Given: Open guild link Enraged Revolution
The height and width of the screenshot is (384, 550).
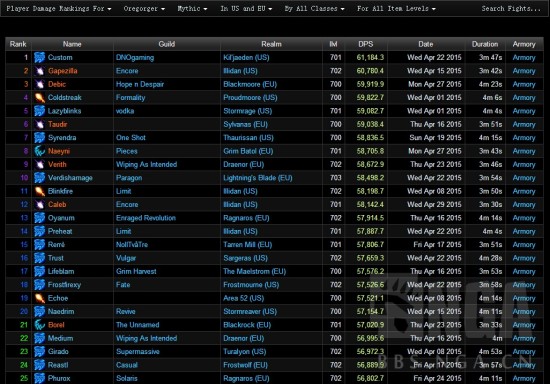Looking at the screenshot, I should [x=146, y=218].
